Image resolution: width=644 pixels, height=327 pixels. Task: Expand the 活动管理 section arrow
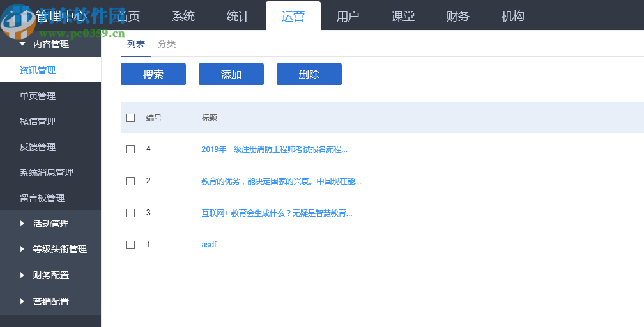coord(22,224)
